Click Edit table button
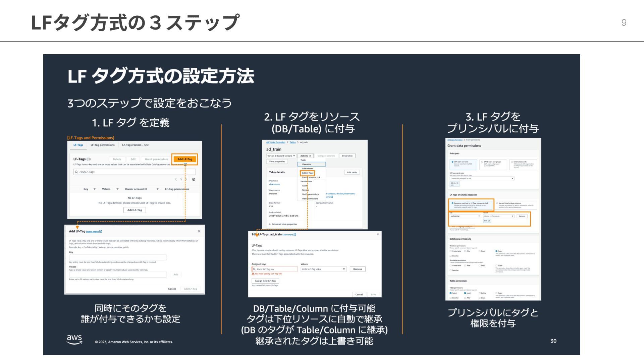The image size is (644, 362). tap(352, 172)
